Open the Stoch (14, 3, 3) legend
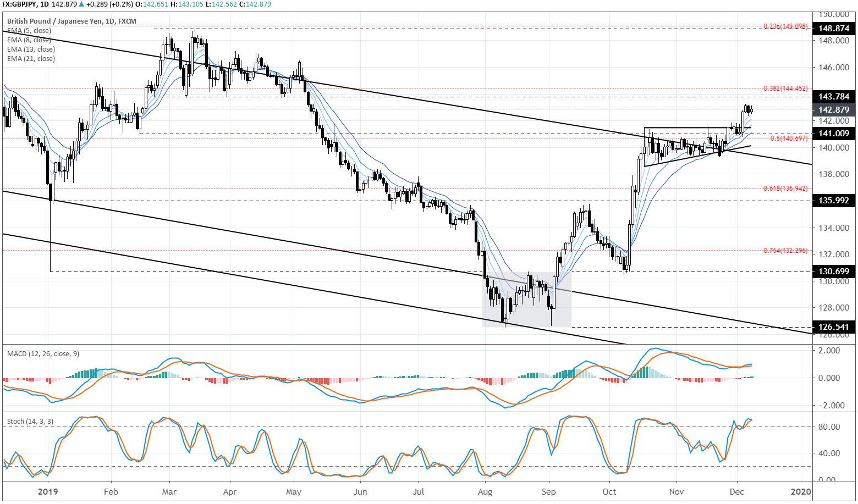This screenshot has width=858, height=504. 30,422
